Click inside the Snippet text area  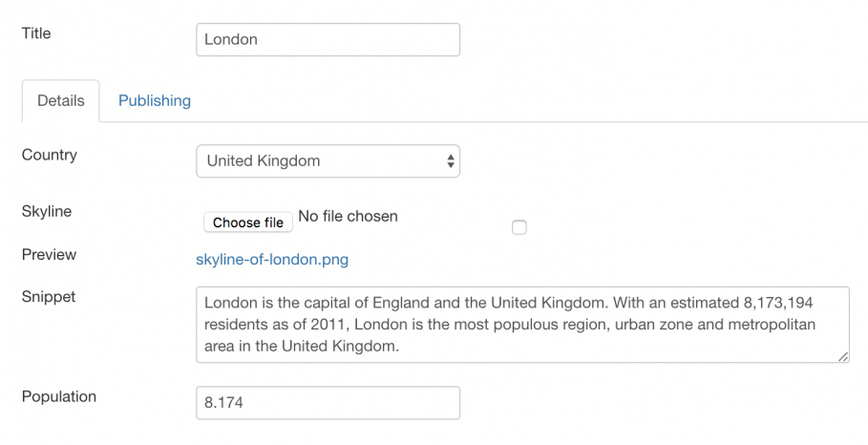pos(522,325)
